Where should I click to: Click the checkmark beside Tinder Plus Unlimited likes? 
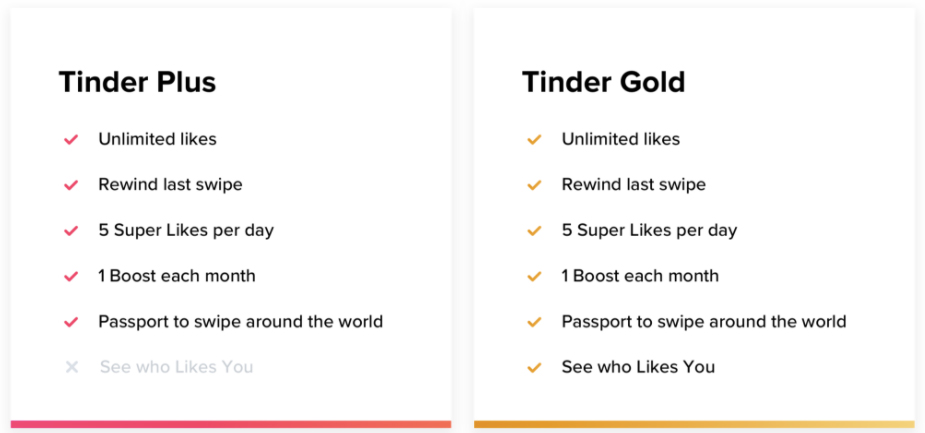pyautogui.click(x=71, y=140)
